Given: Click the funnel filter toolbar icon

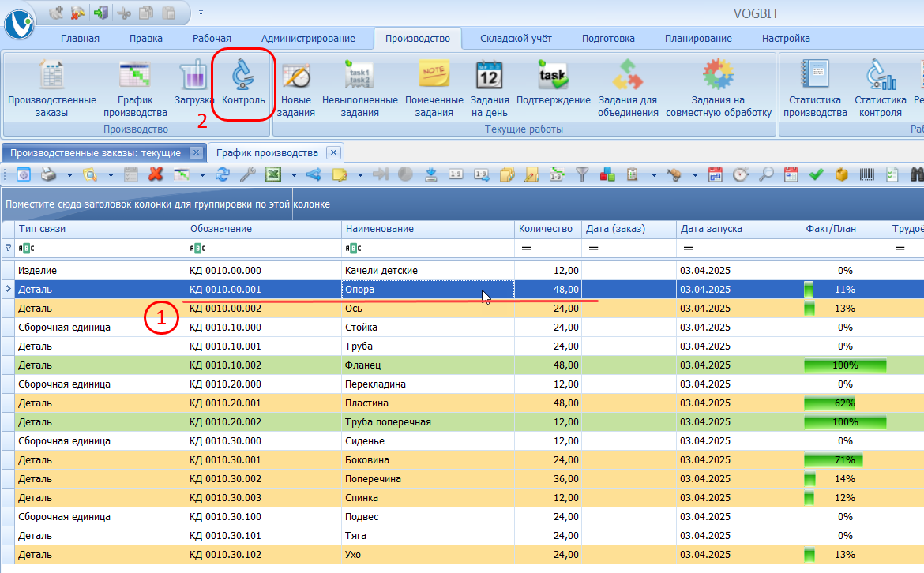Looking at the screenshot, I should point(582,174).
